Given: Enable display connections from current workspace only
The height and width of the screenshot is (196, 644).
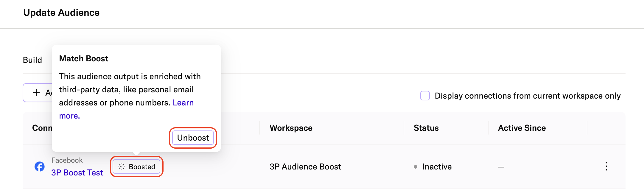Looking at the screenshot, I should coord(425,96).
